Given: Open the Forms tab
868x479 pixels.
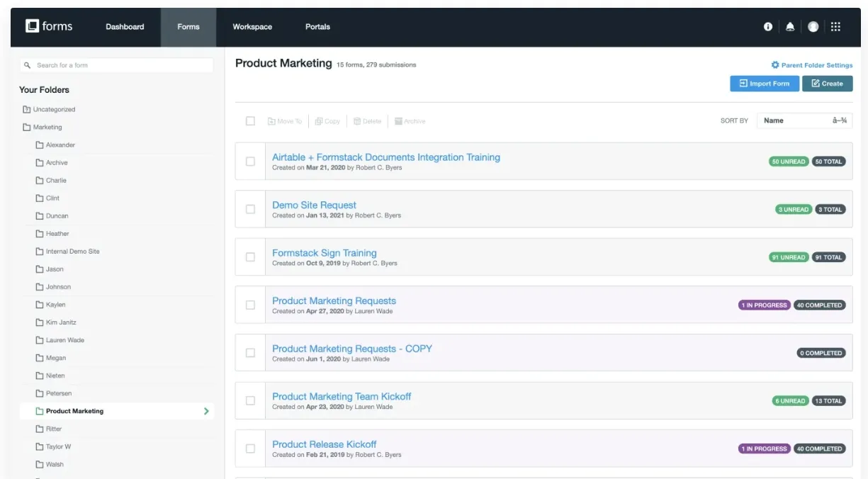Looking at the screenshot, I should (x=188, y=27).
